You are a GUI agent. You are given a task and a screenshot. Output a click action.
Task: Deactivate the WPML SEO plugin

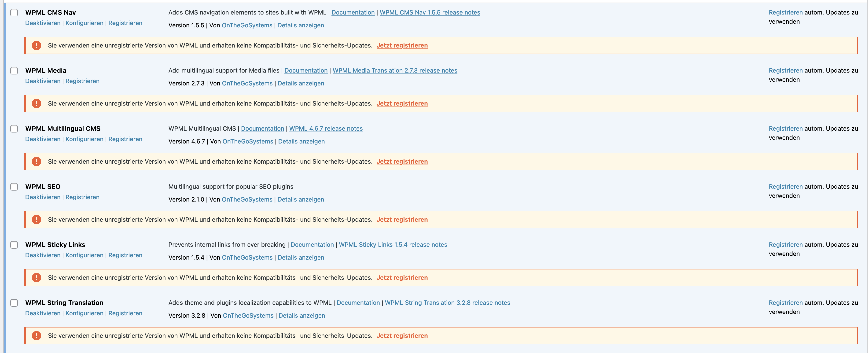[x=43, y=197]
